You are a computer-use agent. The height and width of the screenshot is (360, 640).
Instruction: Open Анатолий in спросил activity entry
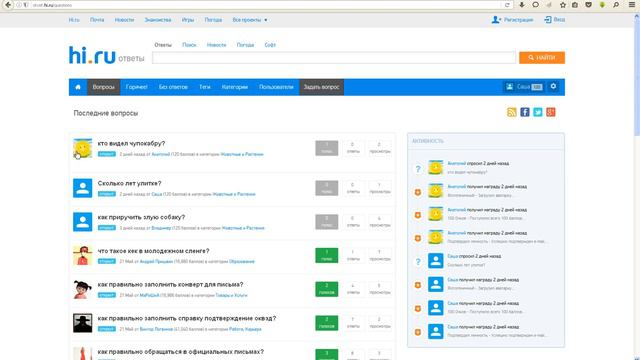(456, 163)
